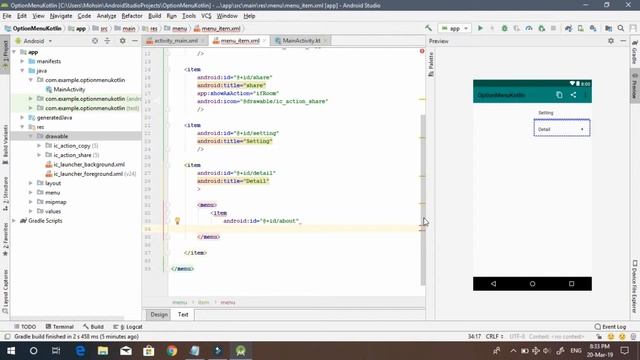Open the Build tool window
The width and height of the screenshot is (640, 360).
coord(93,327)
